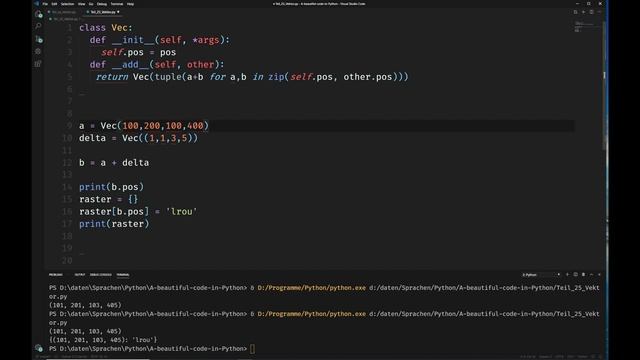This screenshot has height=360, width=640.
Task: Click in line 'def __init__(self, *args):'
Action: [160, 40]
